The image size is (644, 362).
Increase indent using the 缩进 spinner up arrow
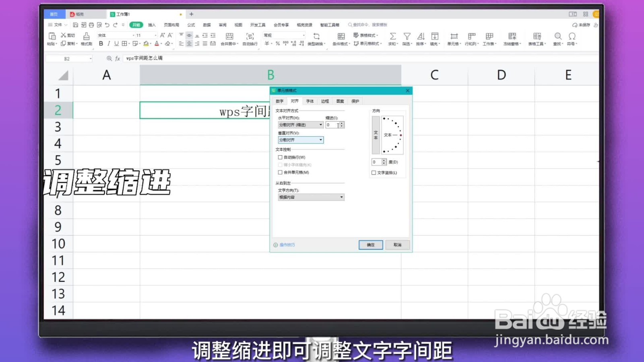click(x=342, y=123)
